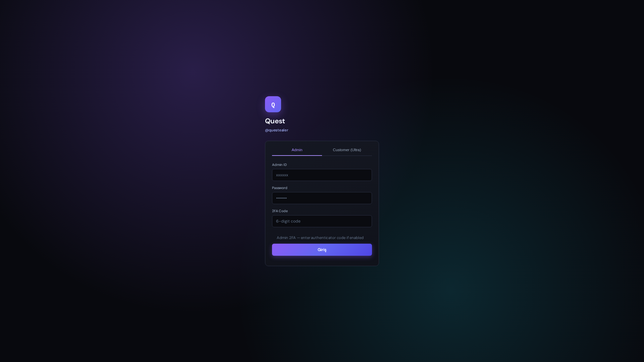The width and height of the screenshot is (644, 362).
Task: Switch to the Admin tab
Action: tap(297, 150)
